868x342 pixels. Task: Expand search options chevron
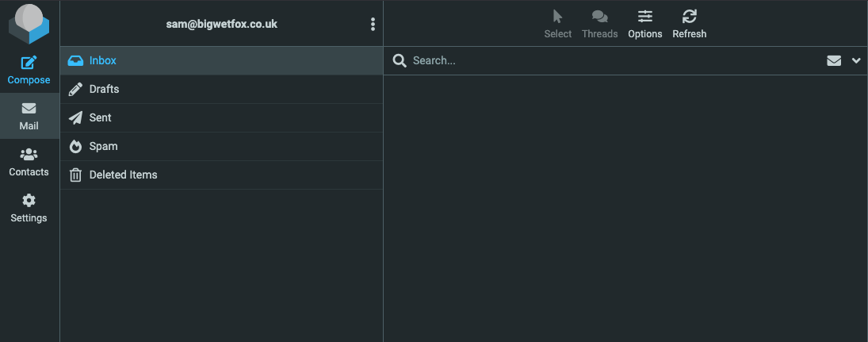tap(856, 60)
